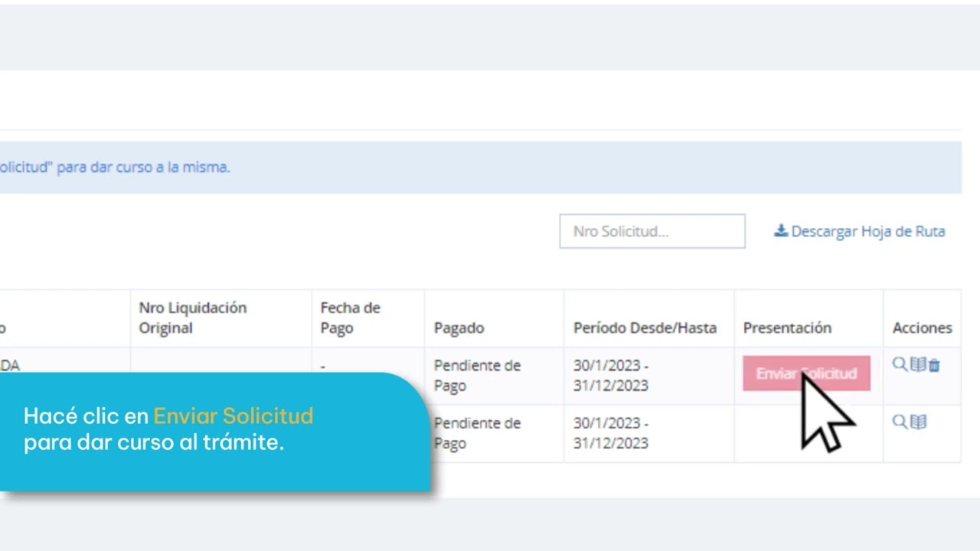The width and height of the screenshot is (980, 551).
Task: Click magnifier icon in row without trash icon
Action: coord(900,421)
